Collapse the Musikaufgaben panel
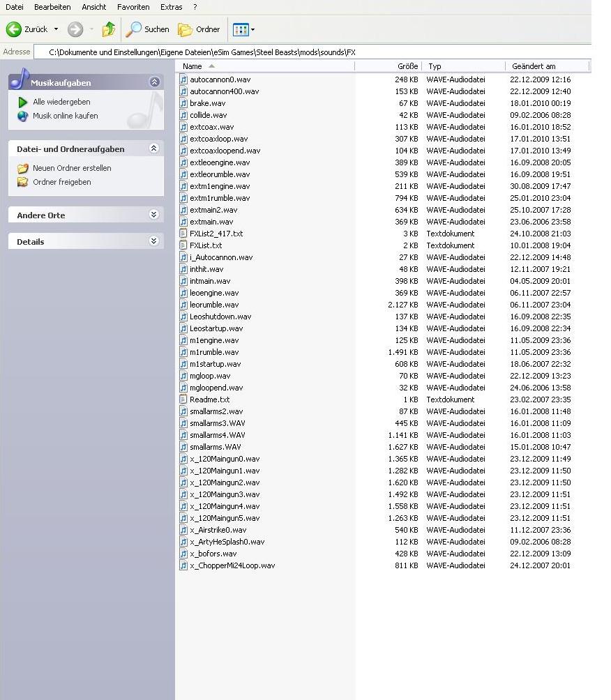This screenshot has height=700, width=611. tap(154, 82)
